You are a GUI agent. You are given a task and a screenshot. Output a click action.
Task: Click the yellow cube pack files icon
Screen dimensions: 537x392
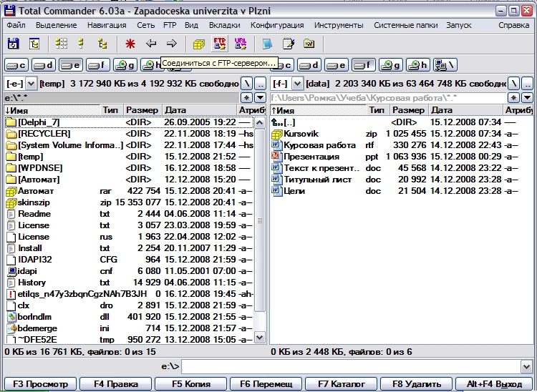coord(199,44)
